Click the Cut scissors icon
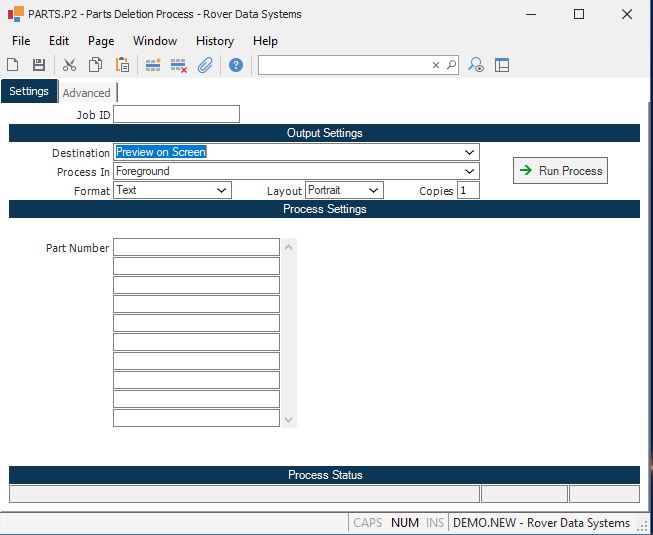The width and height of the screenshot is (653, 535). pyautogui.click(x=69, y=65)
